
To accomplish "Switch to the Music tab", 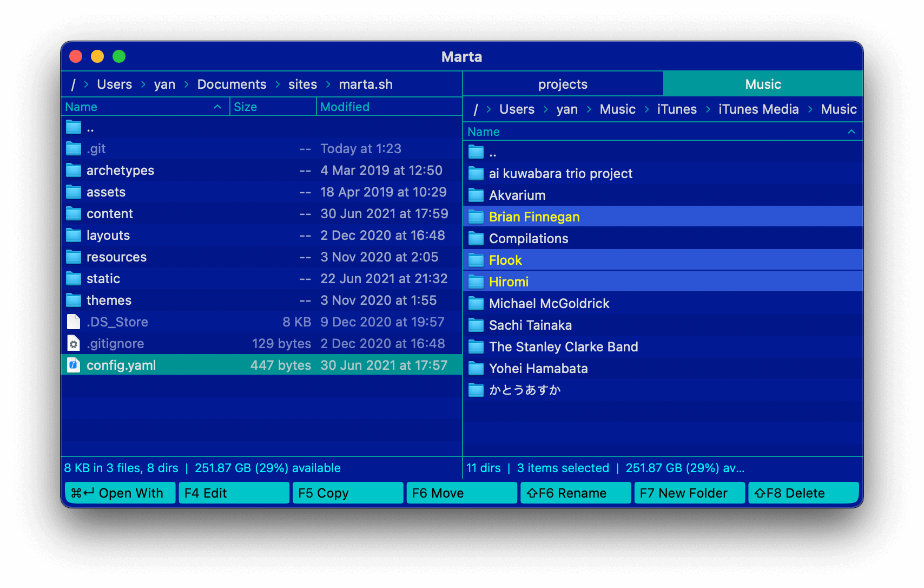I will pos(763,84).
